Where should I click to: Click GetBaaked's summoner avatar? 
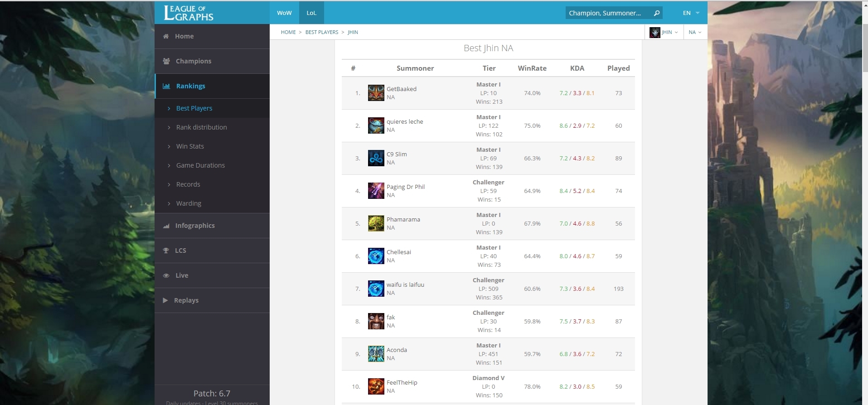(x=376, y=93)
